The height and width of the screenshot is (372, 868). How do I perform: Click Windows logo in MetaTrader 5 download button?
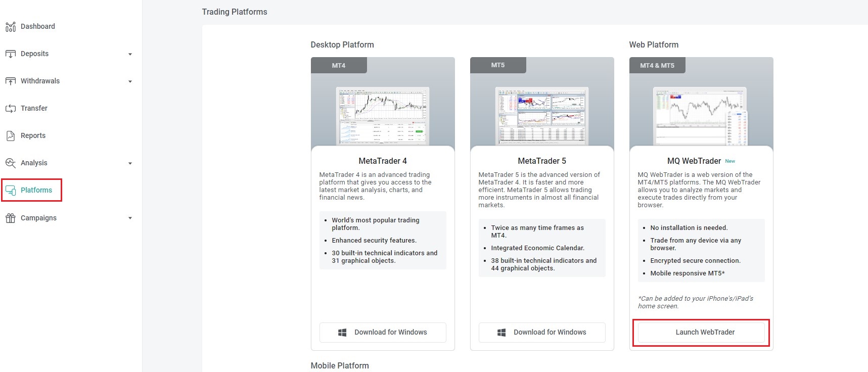click(501, 333)
